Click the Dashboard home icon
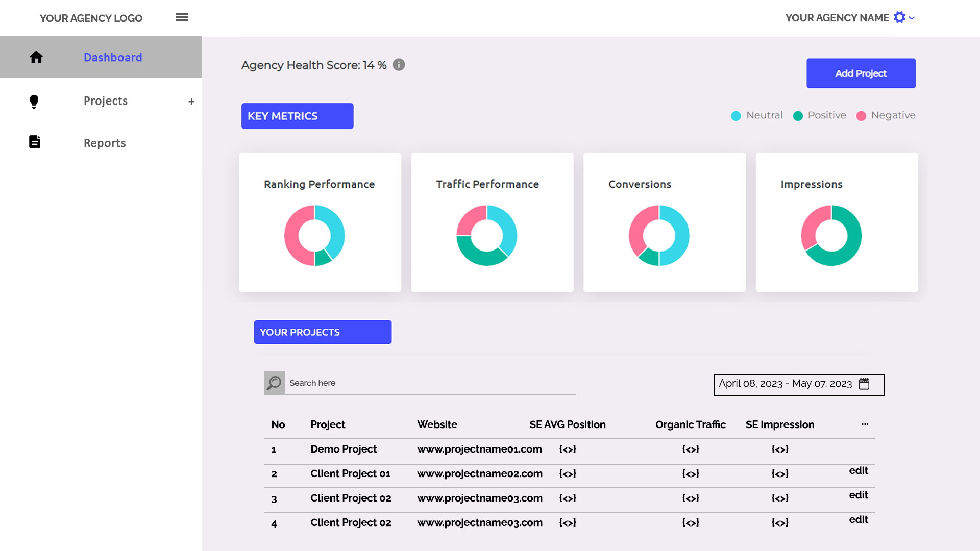Image resolution: width=980 pixels, height=551 pixels. [36, 57]
